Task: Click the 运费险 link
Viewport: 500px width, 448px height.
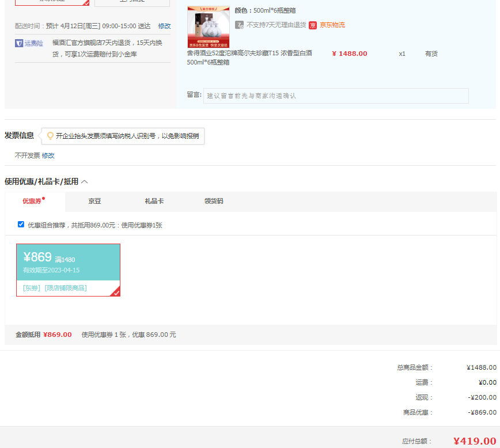Action: coord(34,43)
